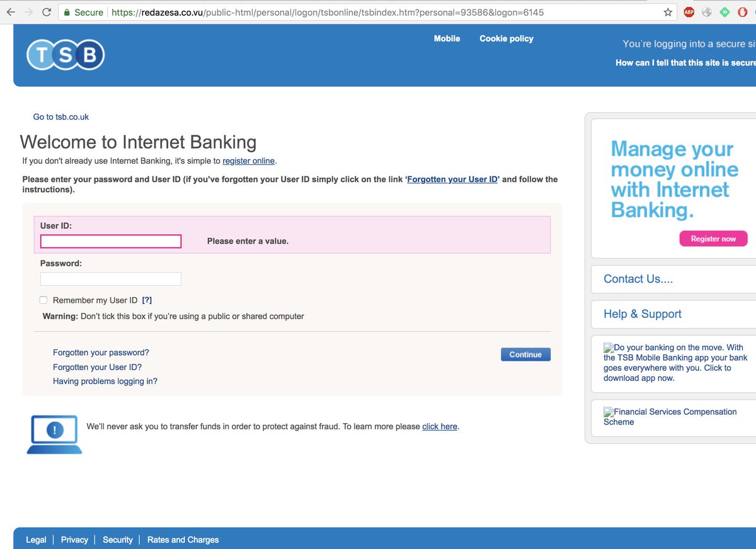Follow the Go to tsb.co.uk link
Image resolution: width=756 pixels, height=549 pixels.
coord(61,116)
